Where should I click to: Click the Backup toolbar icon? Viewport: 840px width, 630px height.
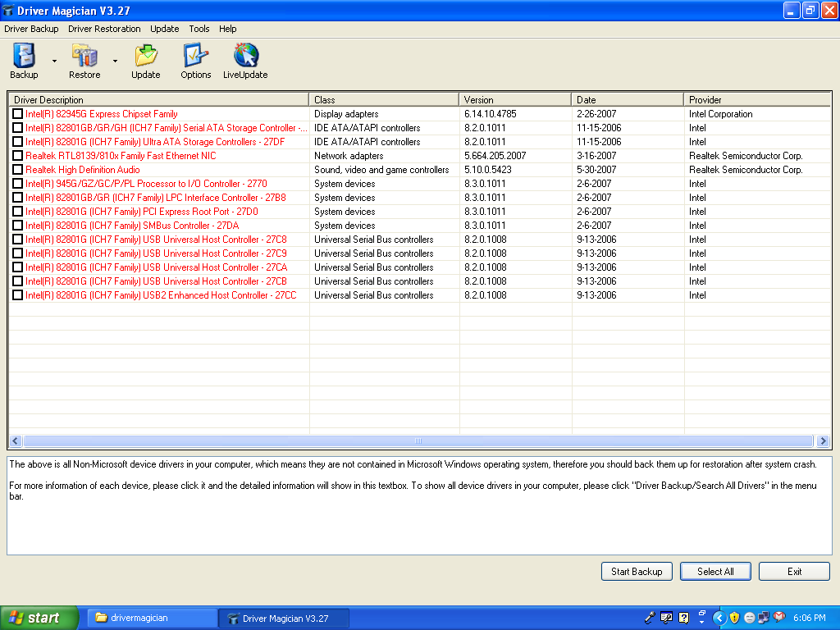point(24,61)
